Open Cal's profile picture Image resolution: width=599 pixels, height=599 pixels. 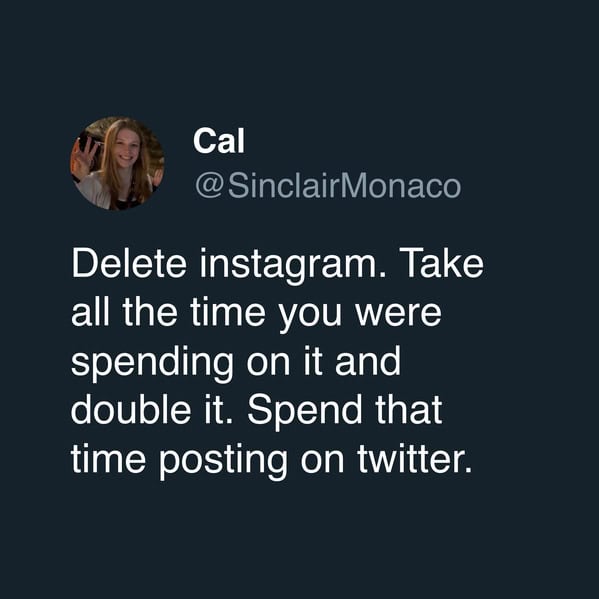coord(118,164)
